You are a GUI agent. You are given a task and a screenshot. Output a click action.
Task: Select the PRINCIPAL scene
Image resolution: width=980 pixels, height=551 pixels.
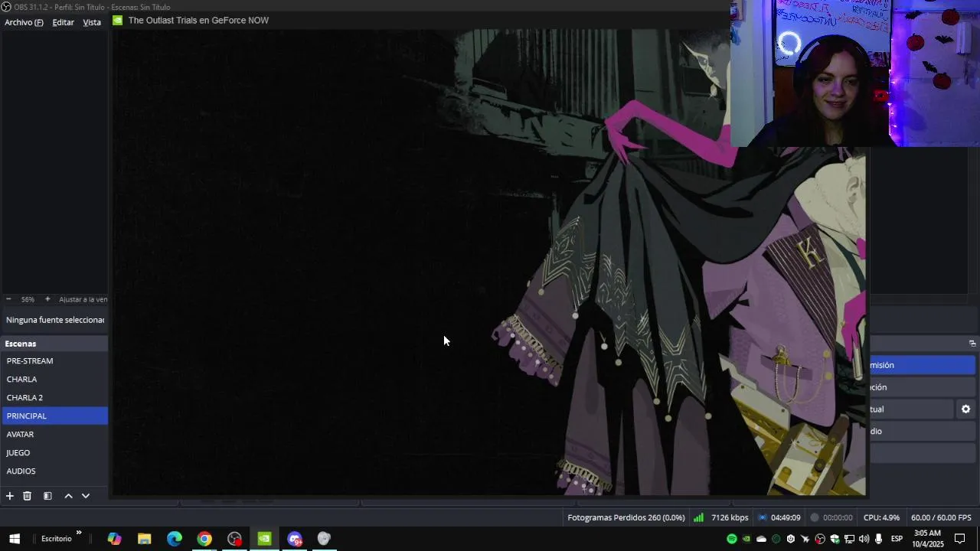(54, 416)
